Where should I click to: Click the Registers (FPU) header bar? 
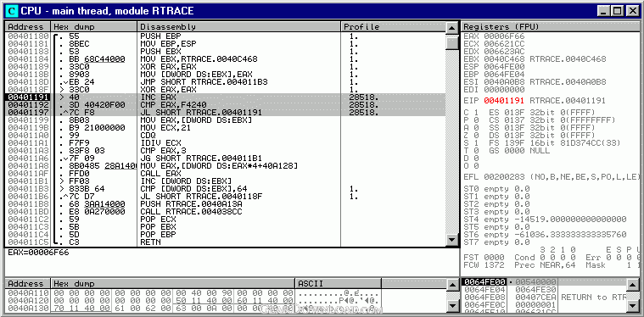551,26
